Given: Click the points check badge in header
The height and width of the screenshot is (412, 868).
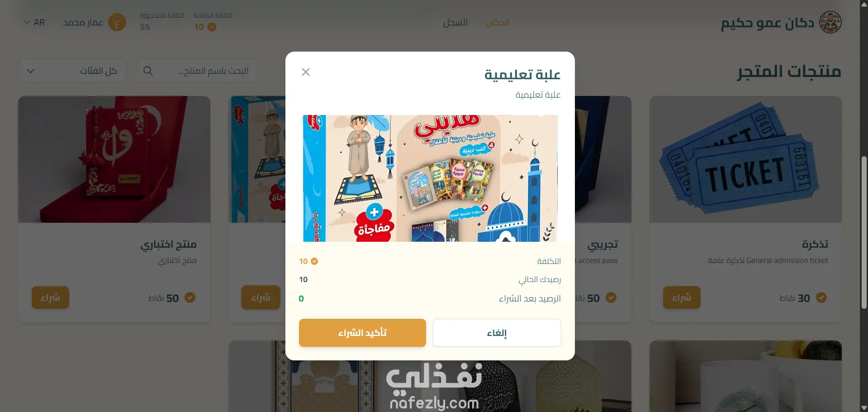Looking at the screenshot, I should (212, 27).
